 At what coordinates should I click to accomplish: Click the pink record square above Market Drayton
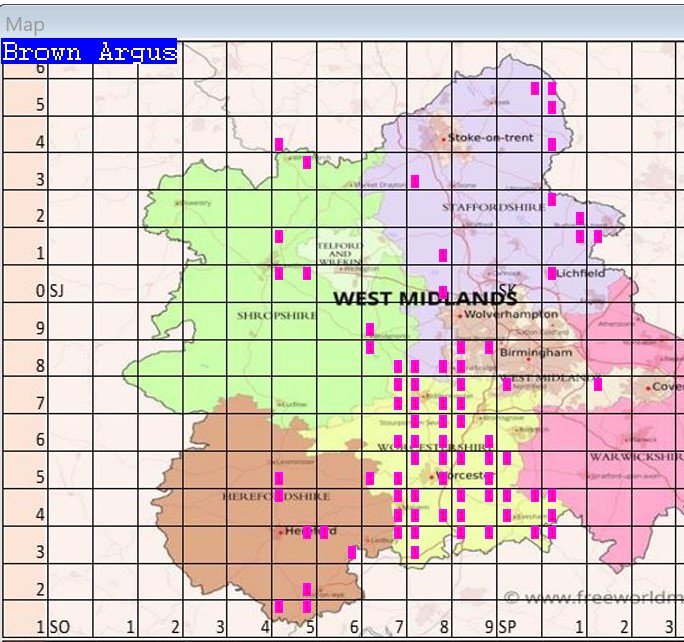tap(414, 181)
